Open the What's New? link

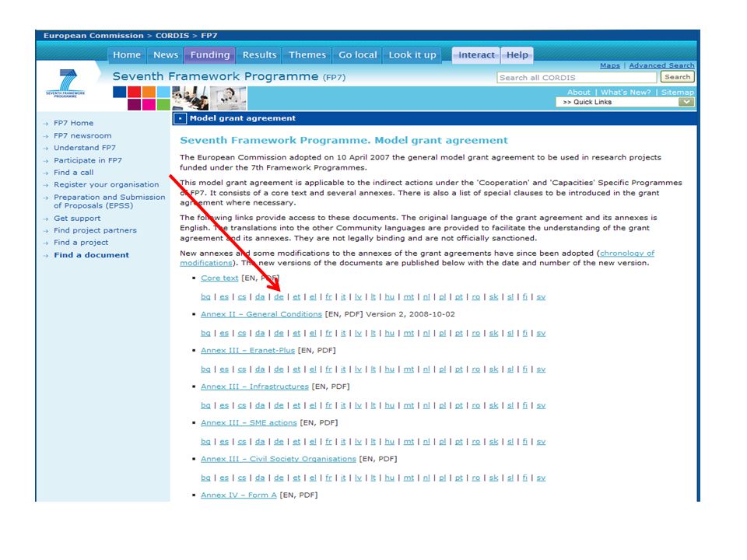pos(626,92)
